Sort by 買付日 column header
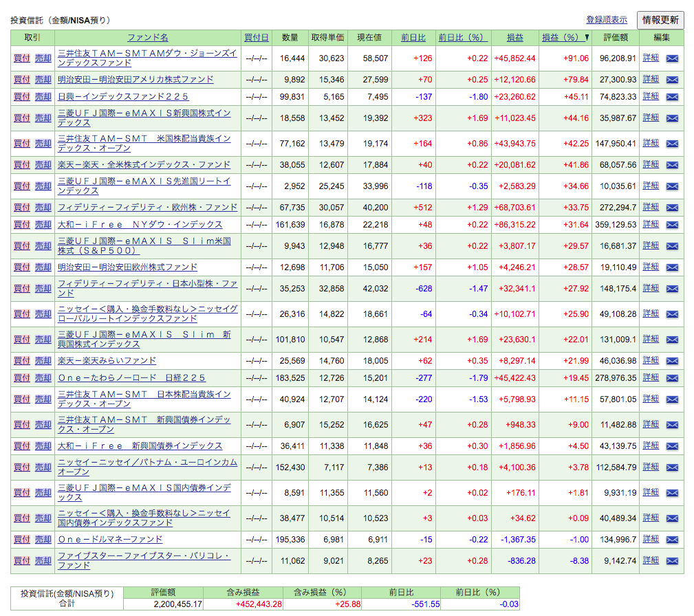This screenshot has width=694, height=616. pos(257,38)
